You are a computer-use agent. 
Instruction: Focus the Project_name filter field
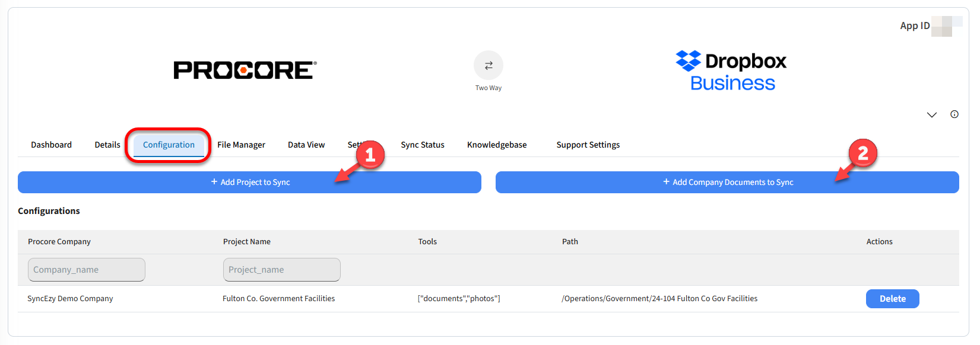[281, 270]
